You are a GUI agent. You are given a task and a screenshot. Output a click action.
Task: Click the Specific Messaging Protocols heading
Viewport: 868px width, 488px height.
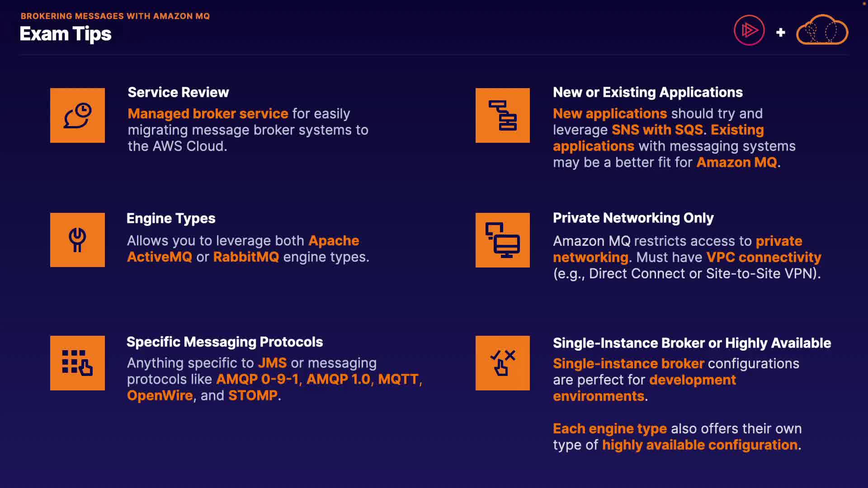[225, 342]
